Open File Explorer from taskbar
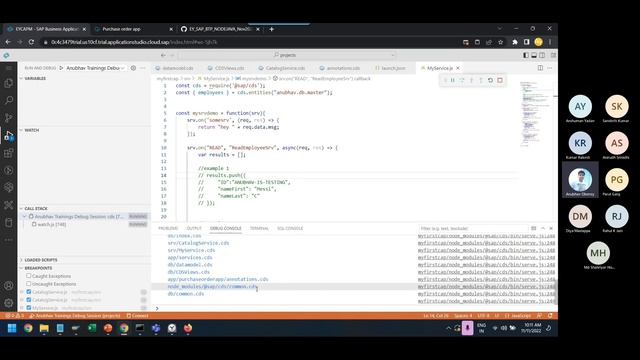The height and width of the screenshot is (360, 640). [44, 328]
